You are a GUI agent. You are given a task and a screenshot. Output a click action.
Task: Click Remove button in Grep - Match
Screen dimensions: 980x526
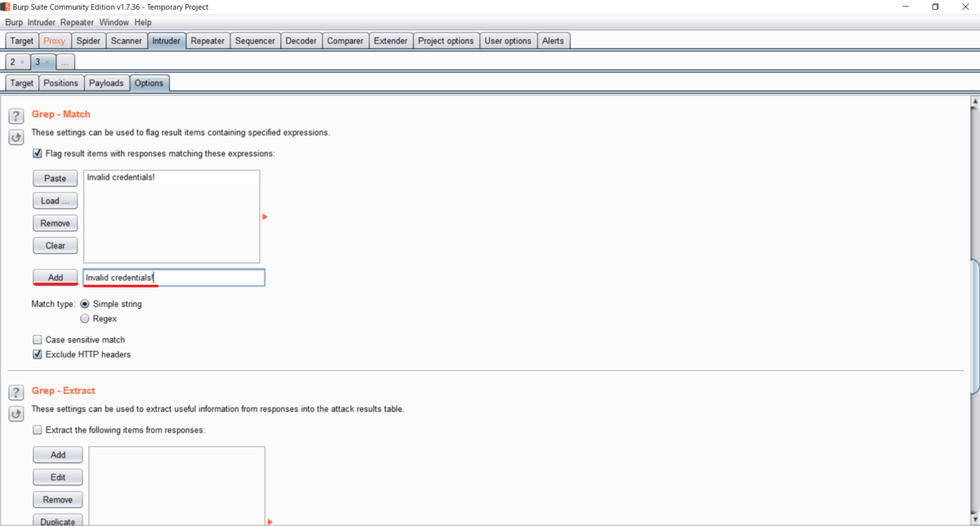(x=56, y=223)
